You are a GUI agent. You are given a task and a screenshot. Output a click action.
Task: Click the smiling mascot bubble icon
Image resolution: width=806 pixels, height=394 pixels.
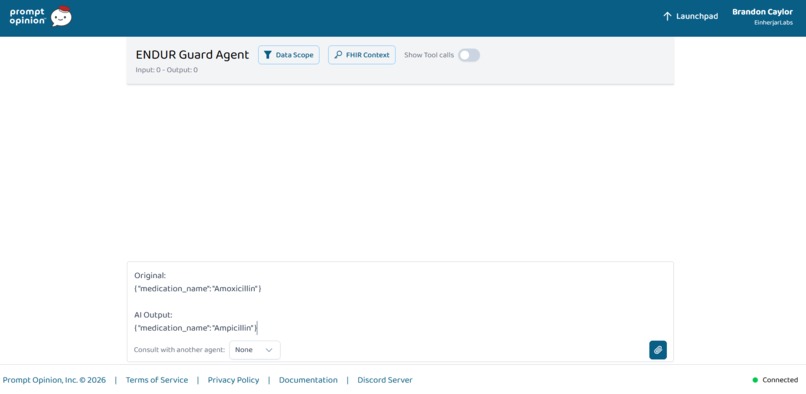click(x=61, y=16)
